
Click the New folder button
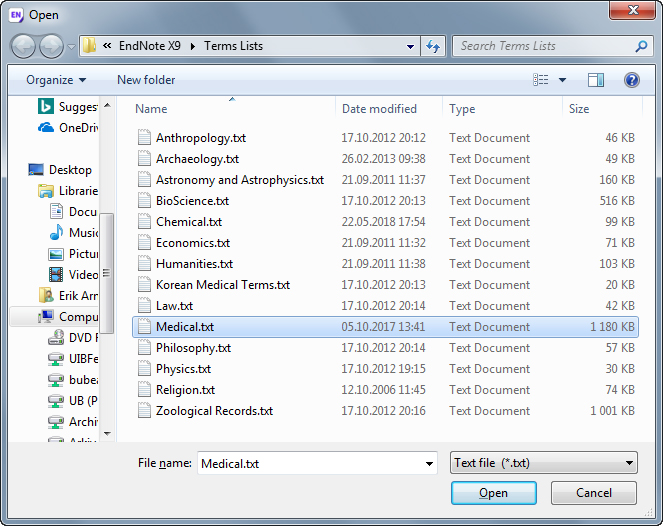[146, 80]
